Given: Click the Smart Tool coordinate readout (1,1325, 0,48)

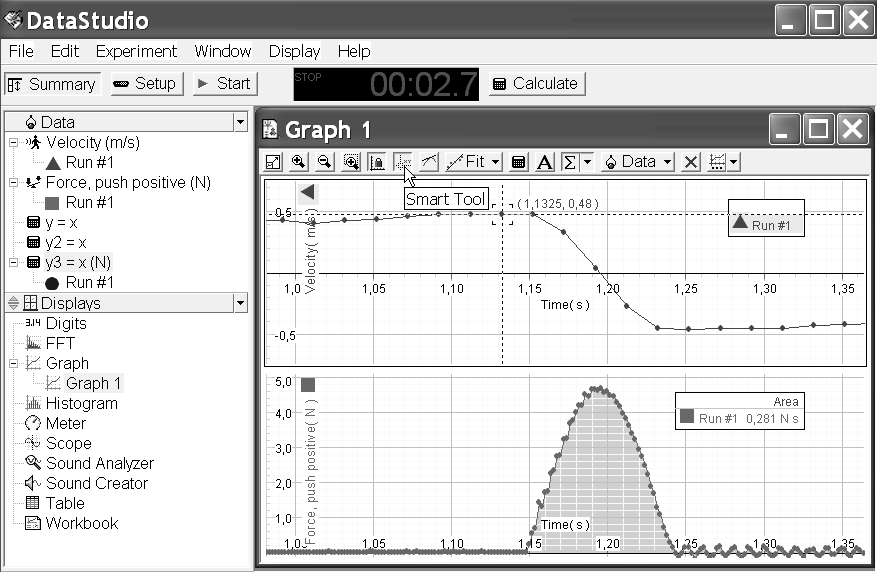Looking at the screenshot, I should point(558,204).
